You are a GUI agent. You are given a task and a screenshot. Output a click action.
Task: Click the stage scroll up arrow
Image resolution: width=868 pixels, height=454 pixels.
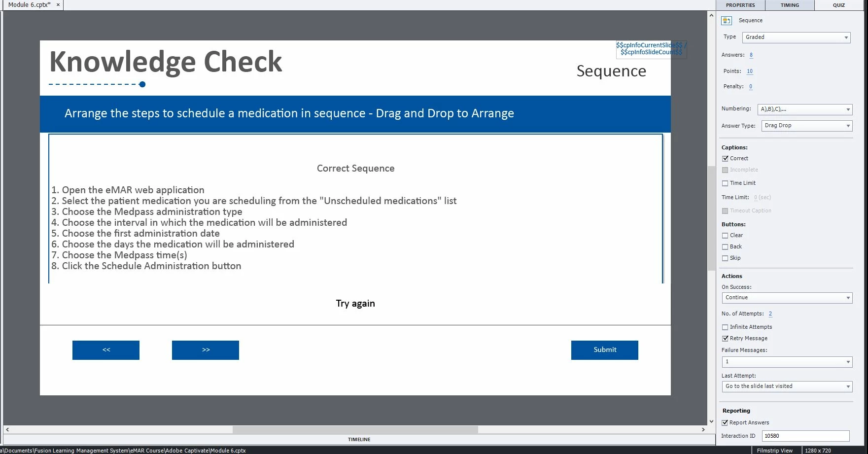(x=711, y=16)
